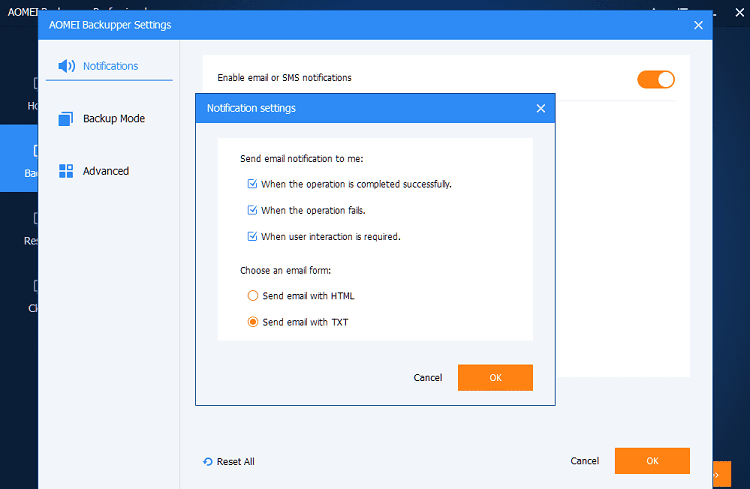This screenshot has height=489, width=750.
Task: Uncheck 'When user interaction is required'
Action: coord(252,236)
